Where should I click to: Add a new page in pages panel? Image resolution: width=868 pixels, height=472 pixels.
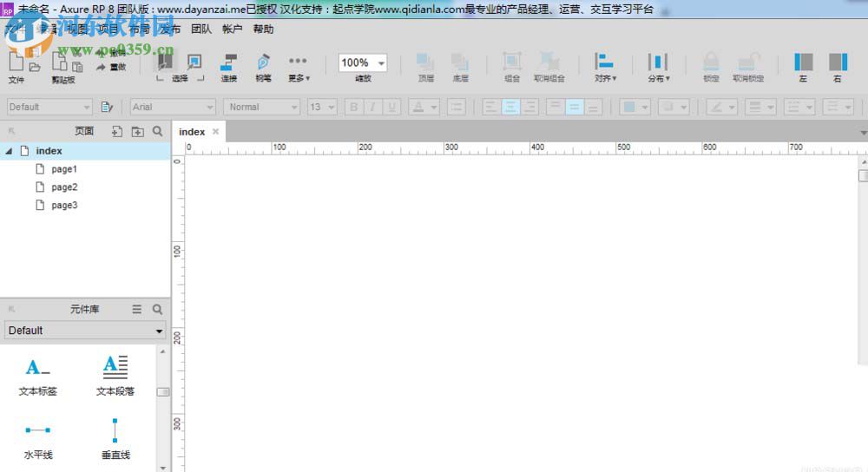(x=117, y=131)
